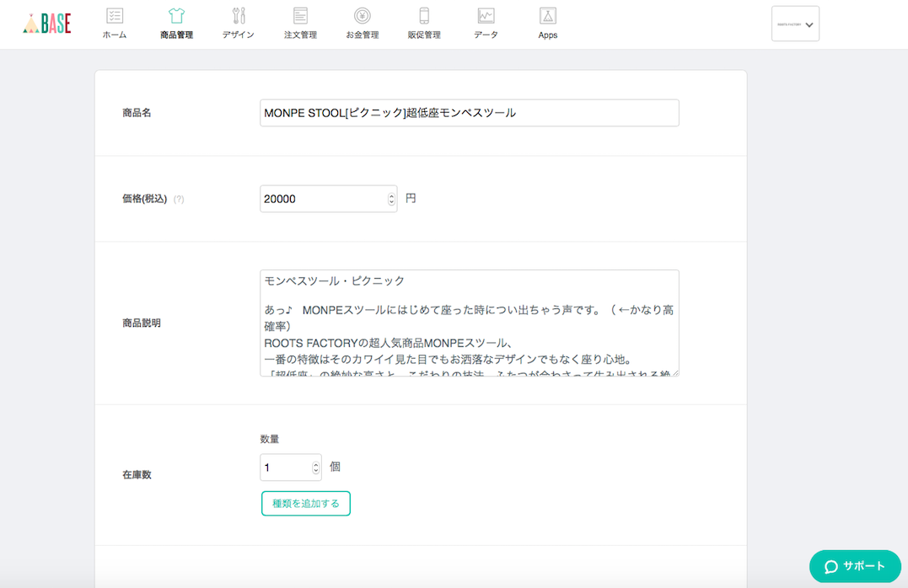Select the 商品管理 t-shirt icon

pos(176,16)
